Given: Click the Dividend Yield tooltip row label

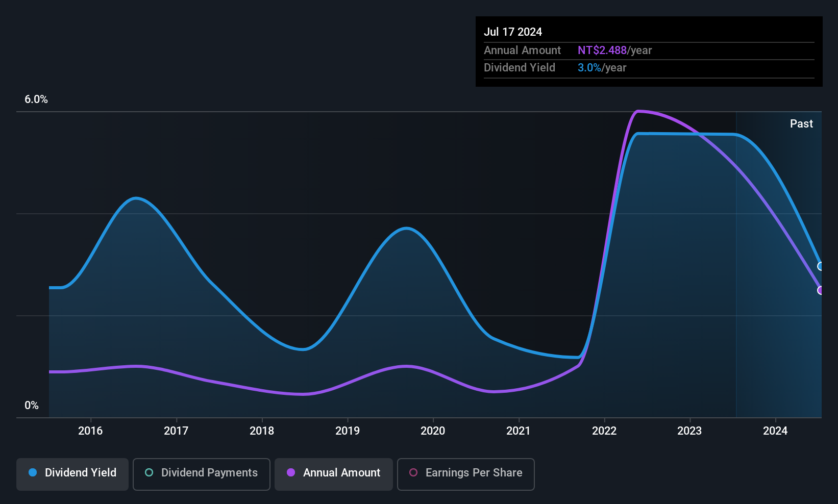Looking at the screenshot, I should 520,68.
